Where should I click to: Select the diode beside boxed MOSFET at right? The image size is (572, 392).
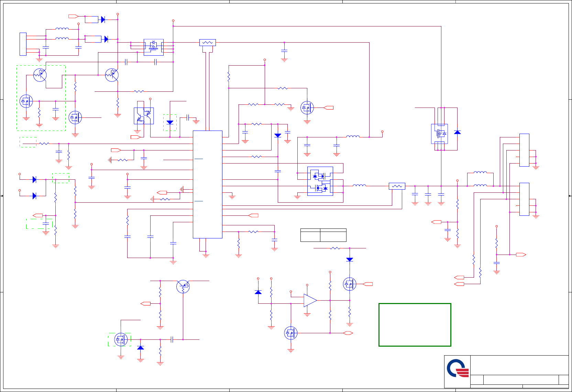point(457,132)
